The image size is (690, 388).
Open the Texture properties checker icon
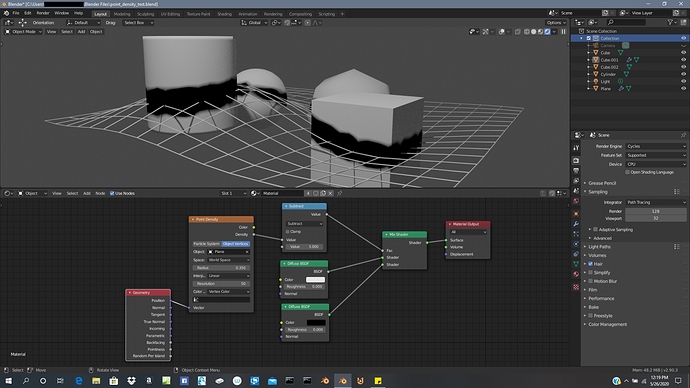[576, 287]
